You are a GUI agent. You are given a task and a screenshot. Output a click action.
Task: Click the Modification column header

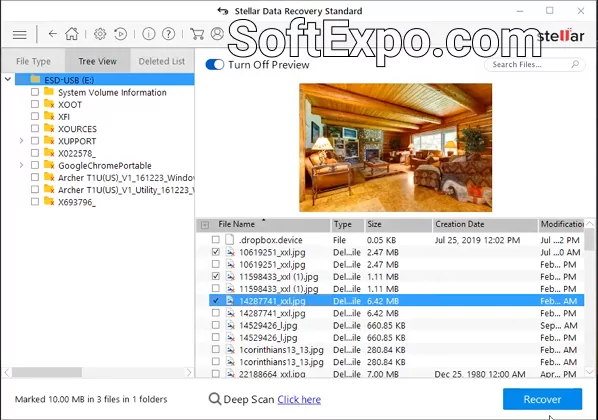tap(562, 225)
